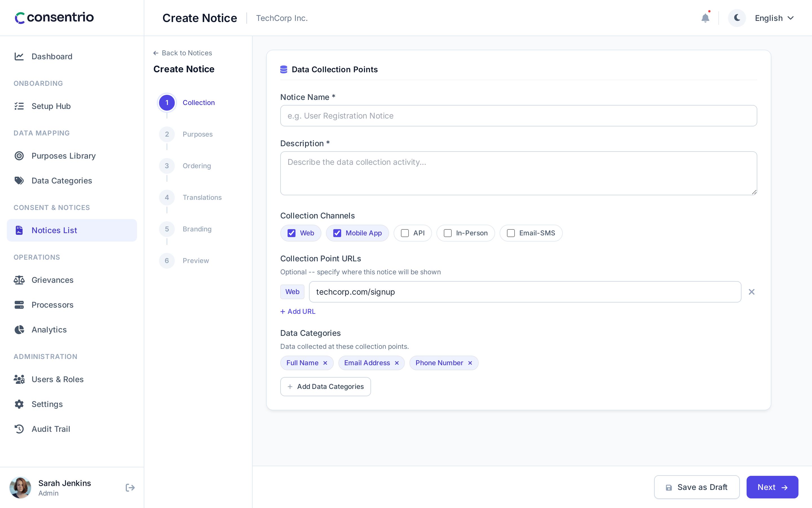Click the Dashboard chart icon

19,56
